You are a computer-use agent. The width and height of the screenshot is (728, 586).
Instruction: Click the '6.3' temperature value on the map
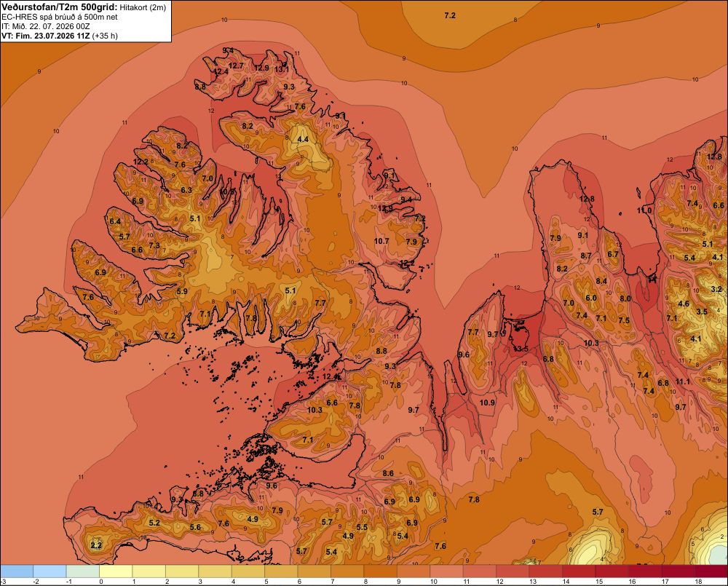(186, 190)
